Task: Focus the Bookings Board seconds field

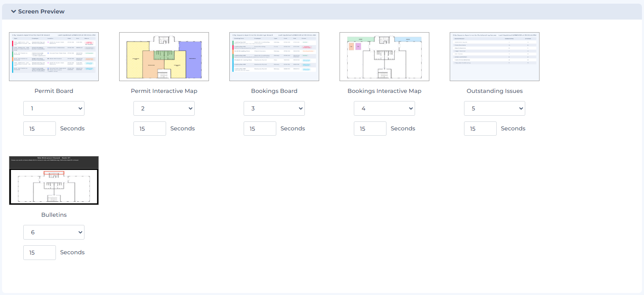Action: [x=260, y=129]
